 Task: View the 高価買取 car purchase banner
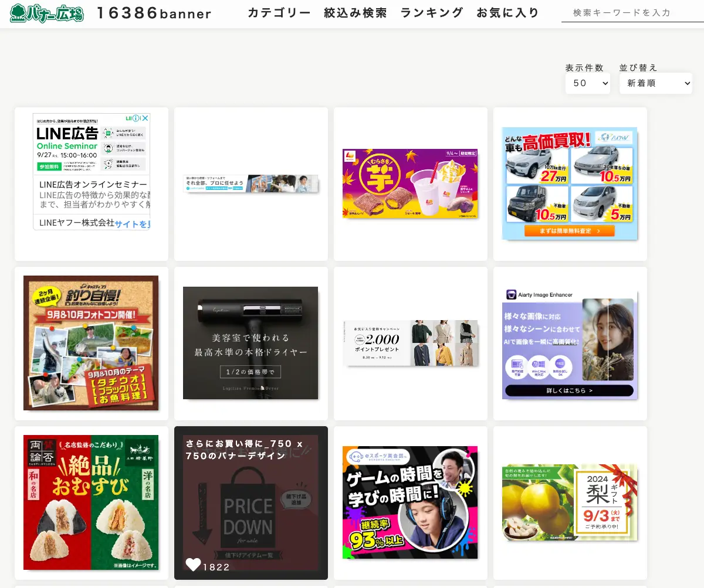569,183
